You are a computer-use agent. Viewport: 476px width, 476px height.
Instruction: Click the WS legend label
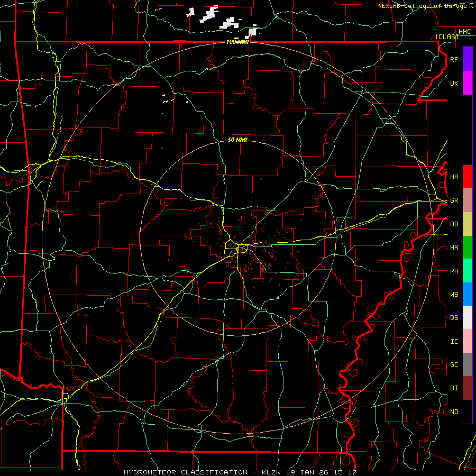pos(454,295)
